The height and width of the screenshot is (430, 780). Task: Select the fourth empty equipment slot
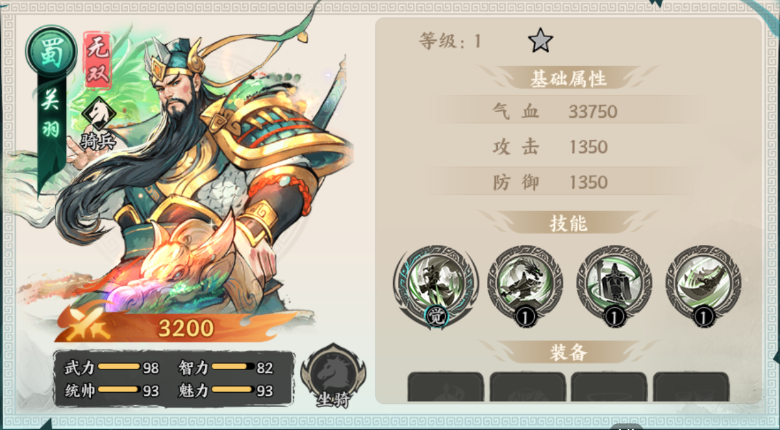691,387
